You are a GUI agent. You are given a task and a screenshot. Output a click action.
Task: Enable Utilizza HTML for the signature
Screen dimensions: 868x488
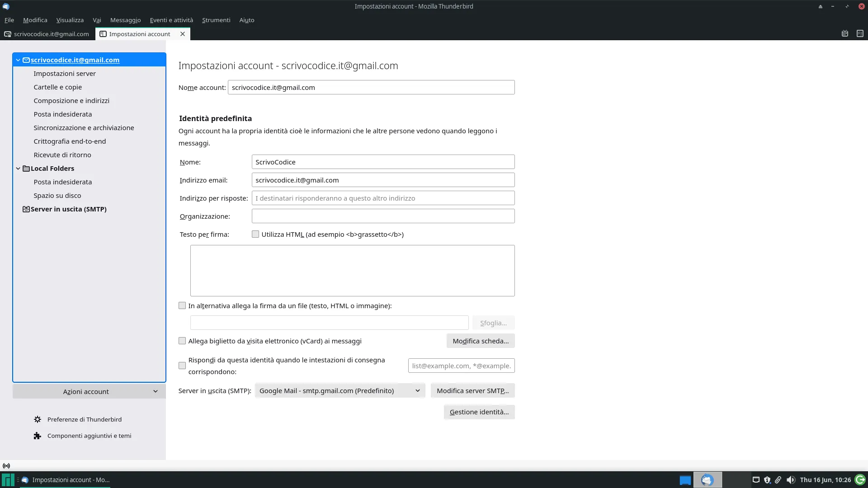pos(255,234)
